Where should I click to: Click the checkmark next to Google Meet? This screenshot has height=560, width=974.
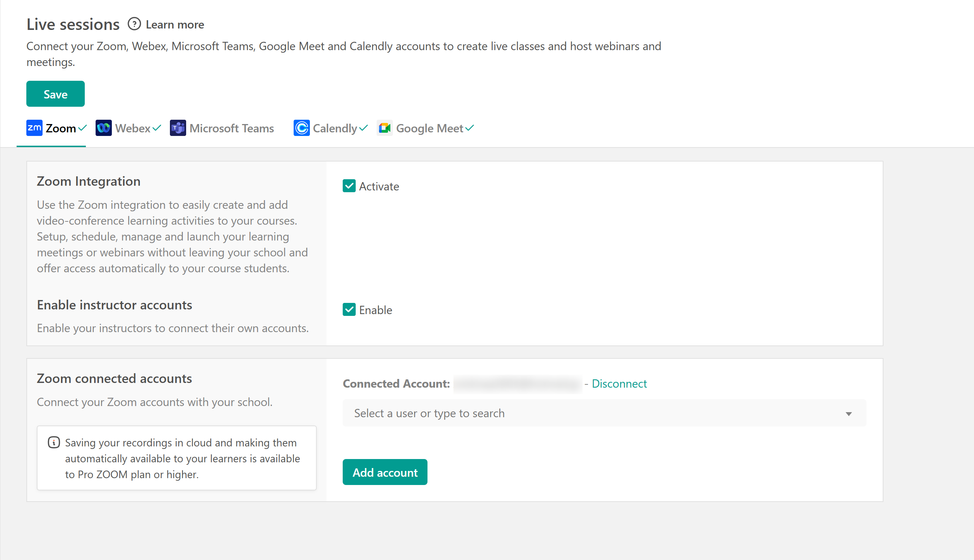[x=469, y=128]
